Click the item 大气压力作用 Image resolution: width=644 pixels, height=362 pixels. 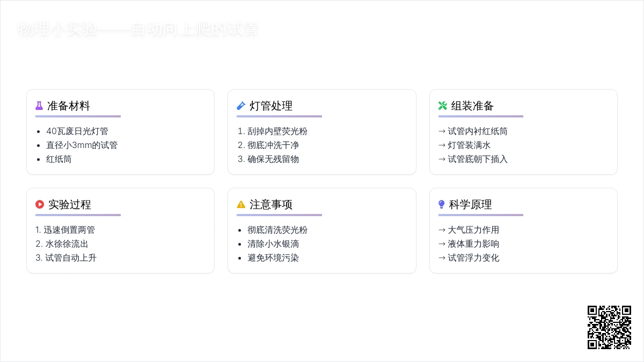click(x=473, y=230)
